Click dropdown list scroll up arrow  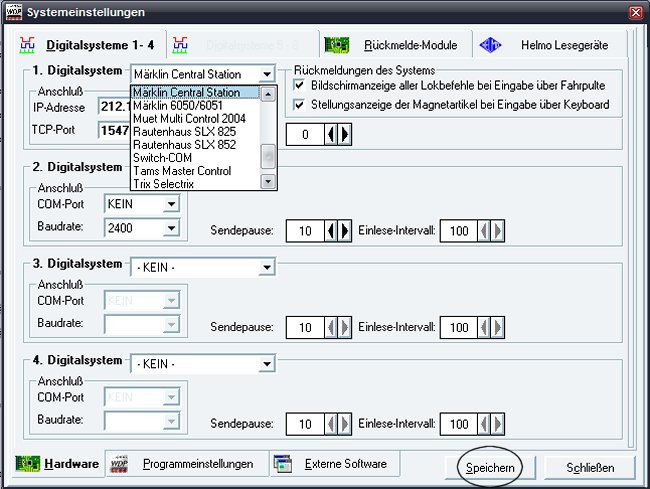click(x=268, y=94)
